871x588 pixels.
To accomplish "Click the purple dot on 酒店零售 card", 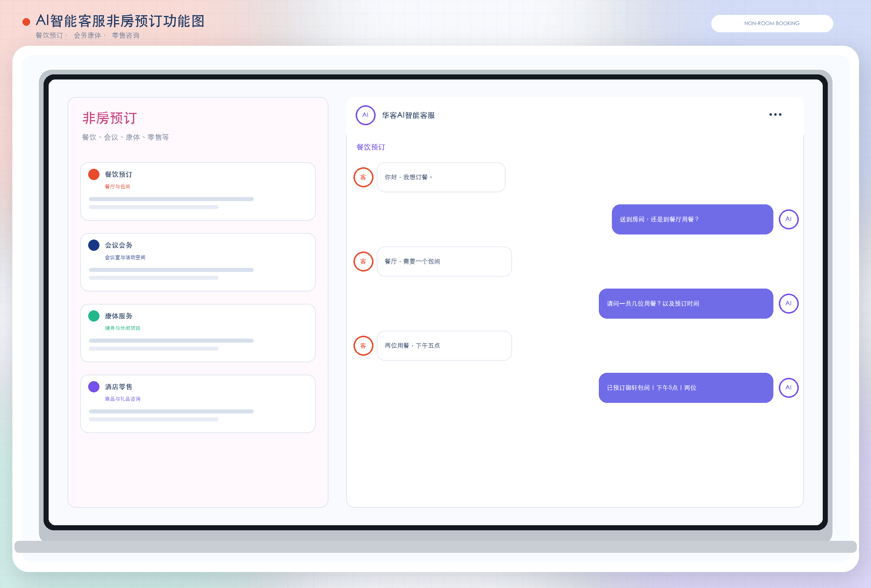I will click(94, 387).
